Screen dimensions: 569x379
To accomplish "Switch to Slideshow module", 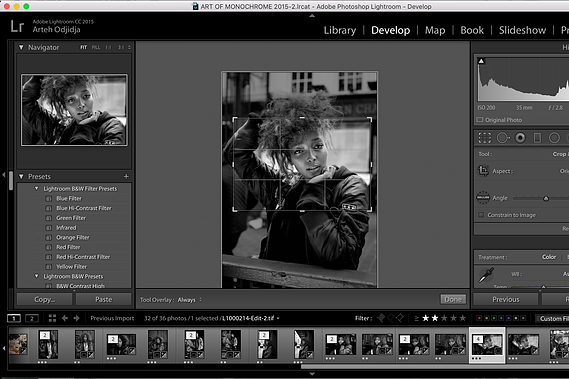I will 522,30.
